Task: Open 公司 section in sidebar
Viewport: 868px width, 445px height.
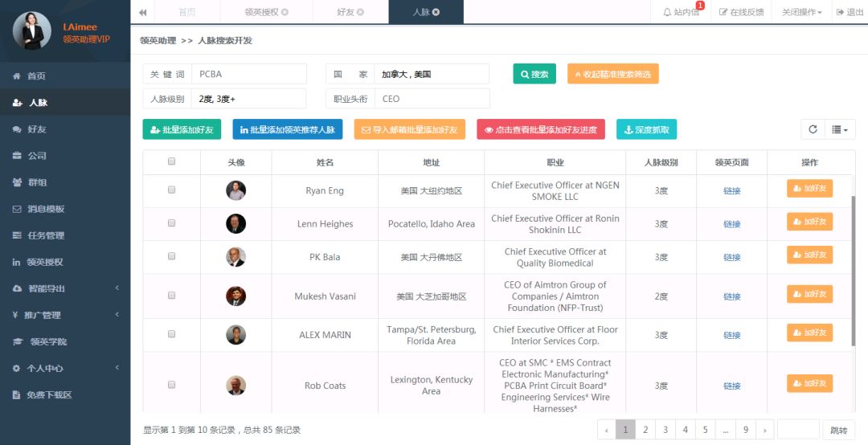Action: 65,156
